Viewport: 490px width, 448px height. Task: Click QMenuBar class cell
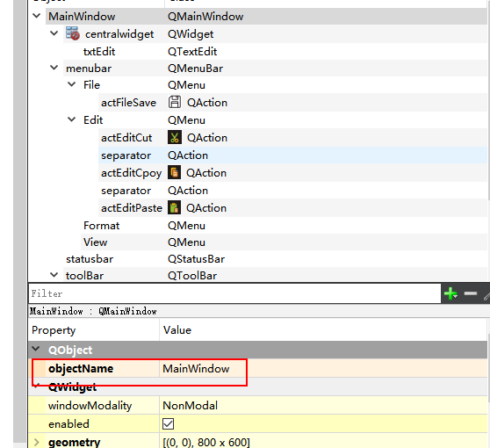(x=195, y=69)
